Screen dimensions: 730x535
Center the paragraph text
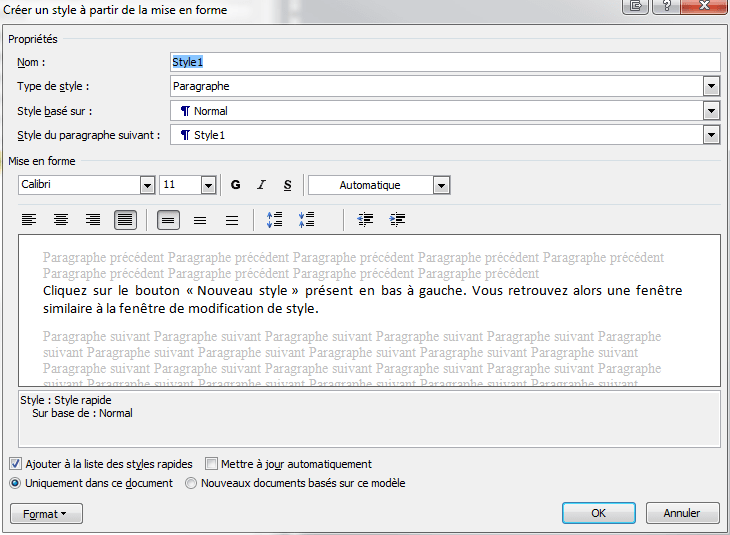(x=61, y=219)
